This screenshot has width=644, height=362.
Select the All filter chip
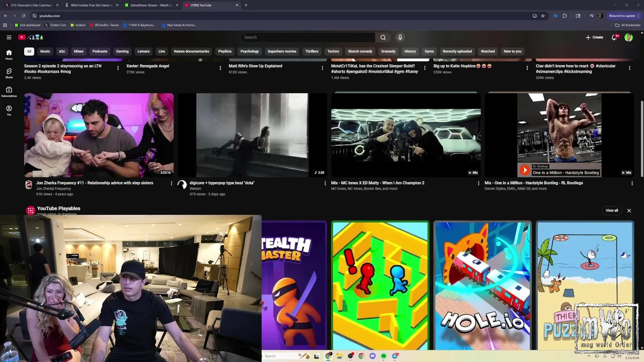(x=29, y=51)
